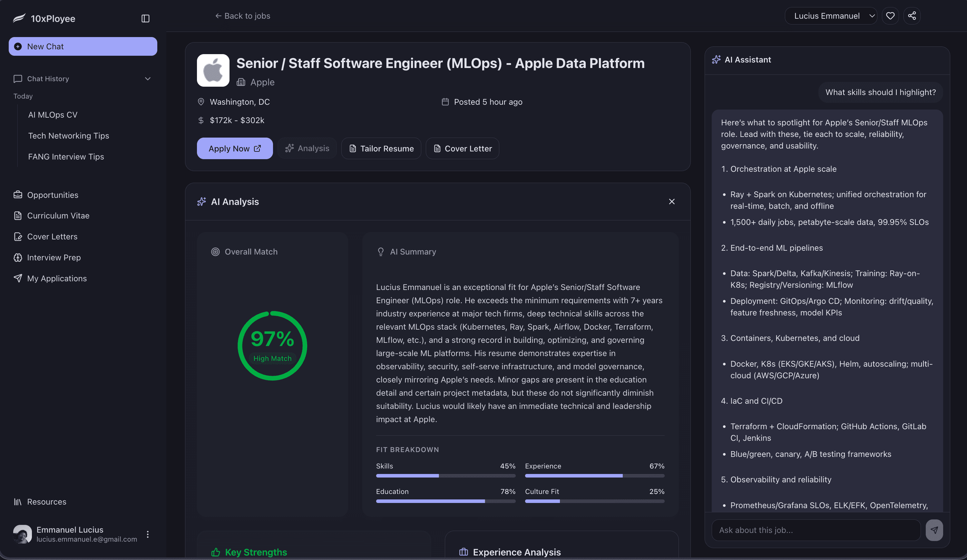The width and height of the screenshot is (967, 560).
Task: Open the Lucius Emmanuel profile dropdown
Action: point(830,16)
